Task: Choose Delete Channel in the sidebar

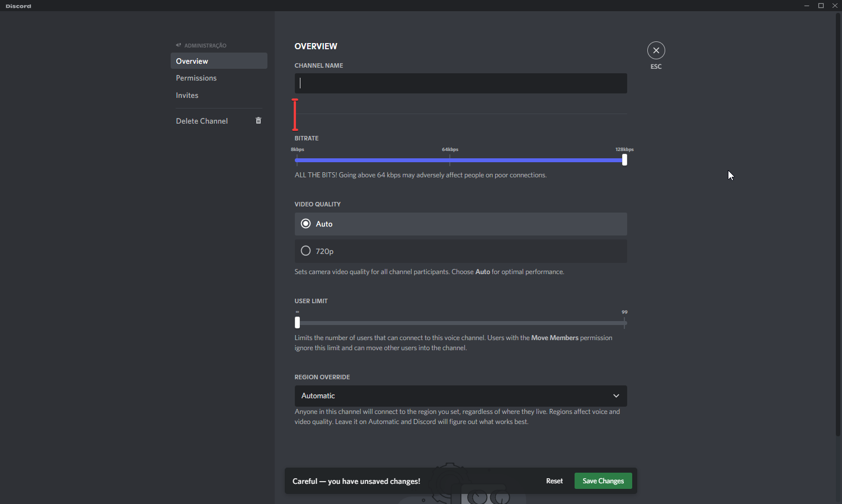Action: (x=202, y=121)
